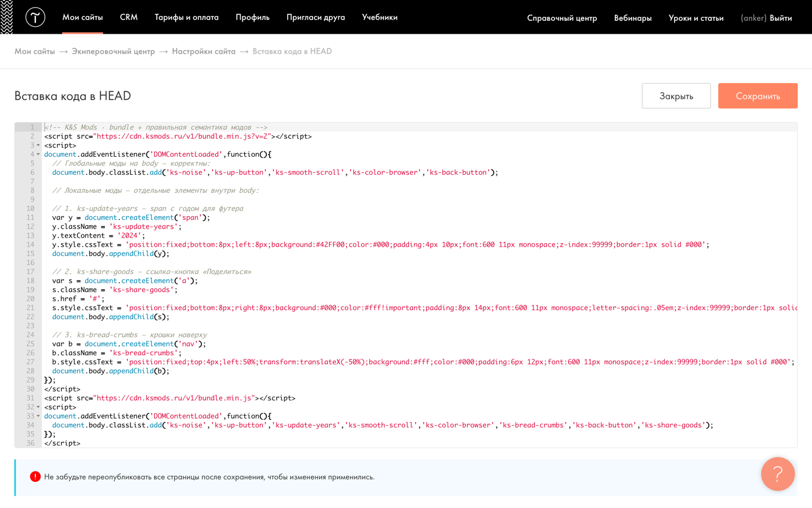
Task: Open Уроки и статьи link
Action: tap(696, 18)
